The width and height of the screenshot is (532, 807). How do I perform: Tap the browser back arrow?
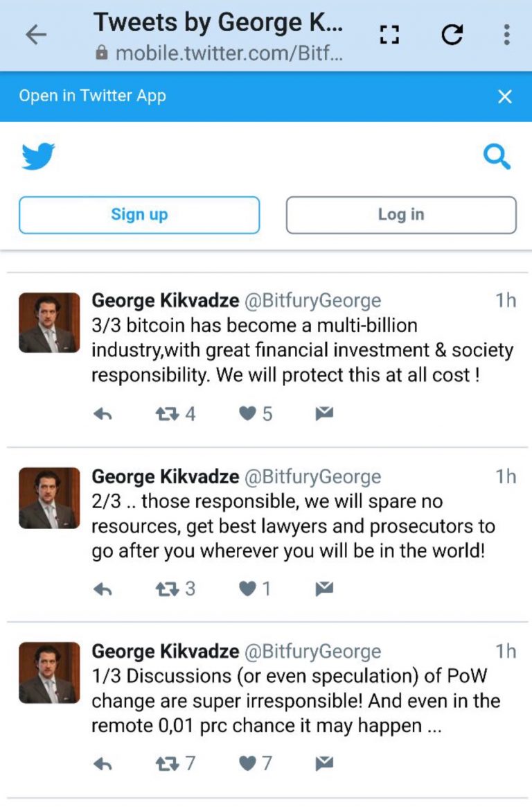click(x=36, y=35)
